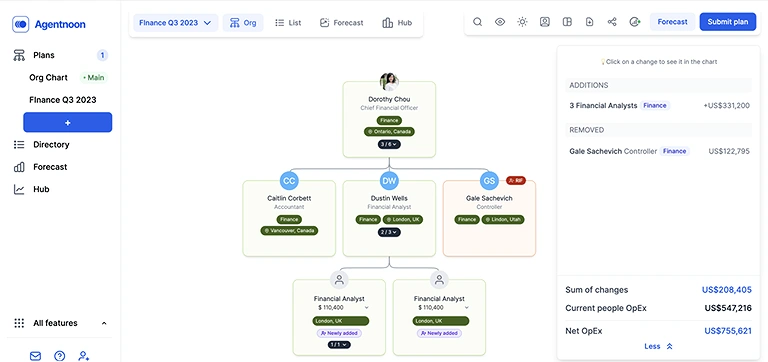Click the Plans count badge
The height and width of the screenshot is (362, 768).
102,55
